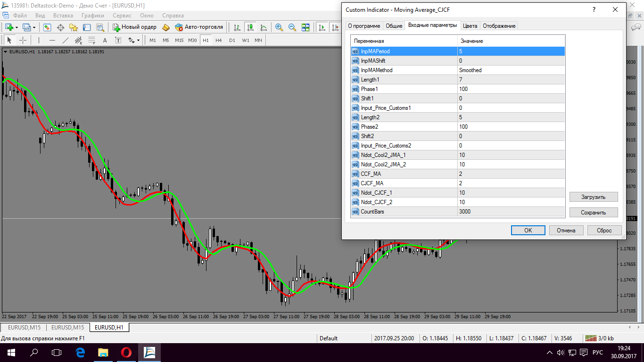Click the Сброс button
Viewport: 644px width, 362px height.
(604, 230)
